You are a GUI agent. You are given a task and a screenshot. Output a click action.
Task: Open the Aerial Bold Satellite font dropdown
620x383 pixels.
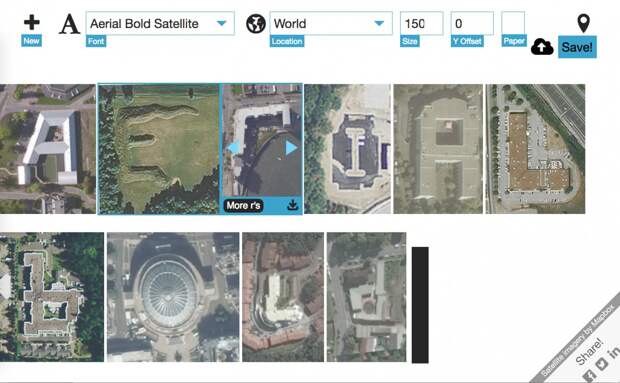coord(160,23)
